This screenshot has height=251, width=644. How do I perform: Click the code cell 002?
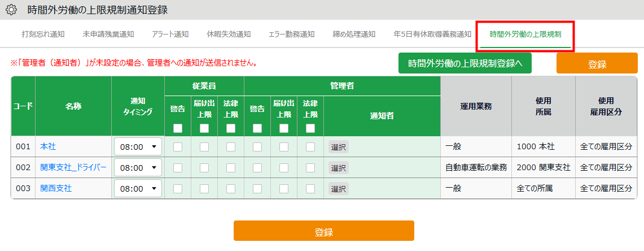pyautogui.click(x=23, y=167)
